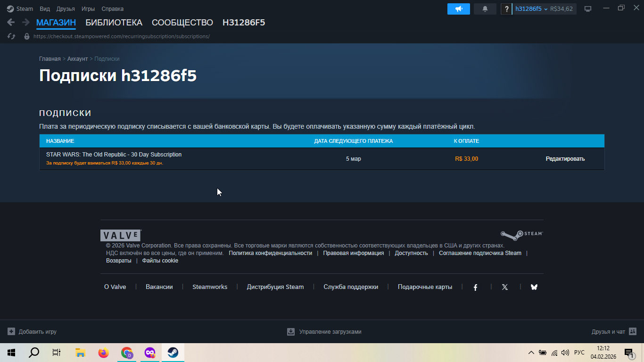Screen dimensions: 644x362
Task: Open Дистрибуция Steam footer link
Action: point(275,287)
